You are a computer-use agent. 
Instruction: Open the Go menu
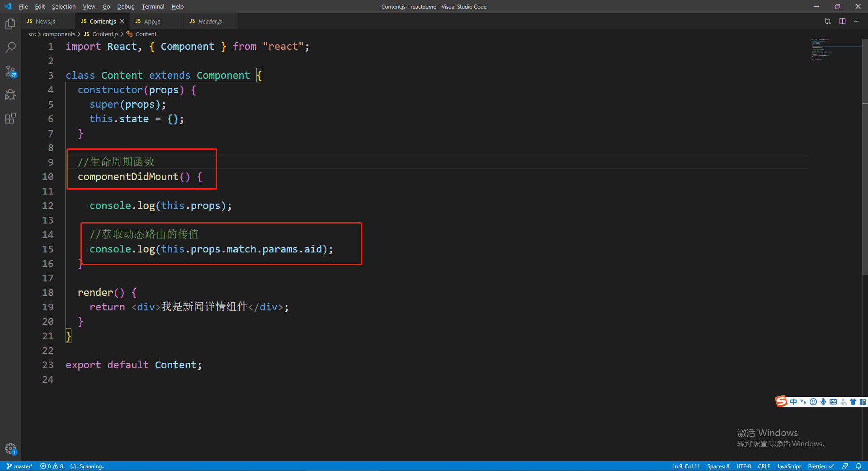[106, 6]
